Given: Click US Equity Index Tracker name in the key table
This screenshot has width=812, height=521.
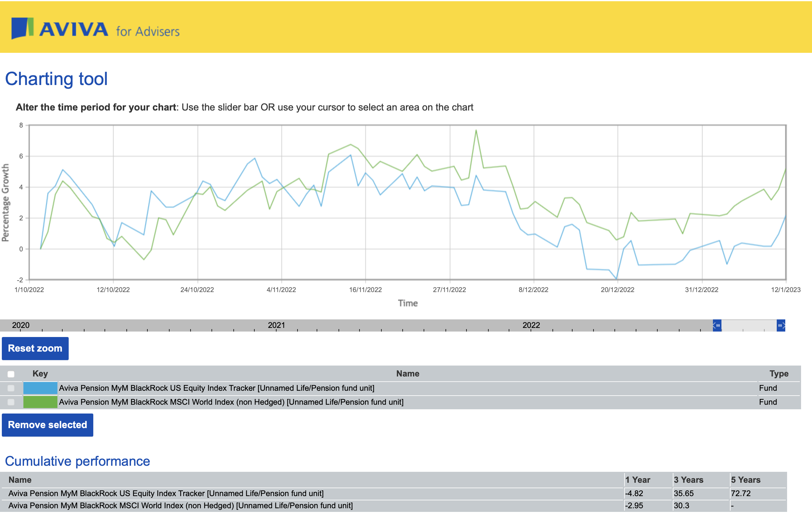Looking at the screenshot, I should [217, 388].
